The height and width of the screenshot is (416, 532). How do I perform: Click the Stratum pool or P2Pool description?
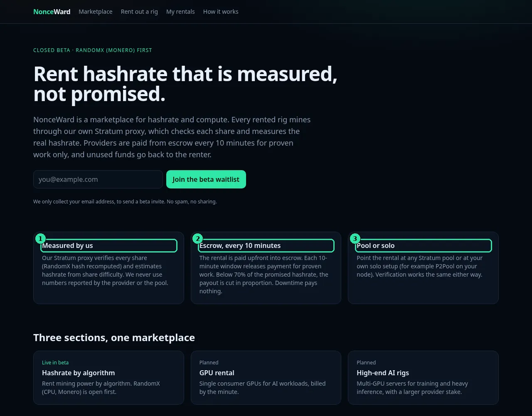coord(420,266)
